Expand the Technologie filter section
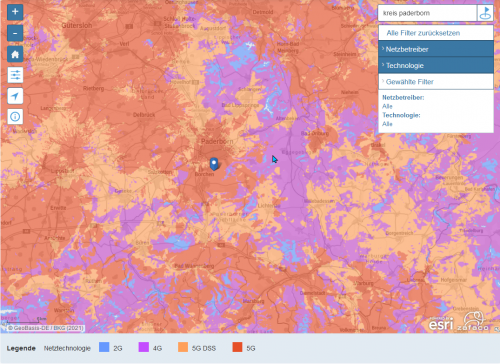The image size is (500, 364). point(436,65)
